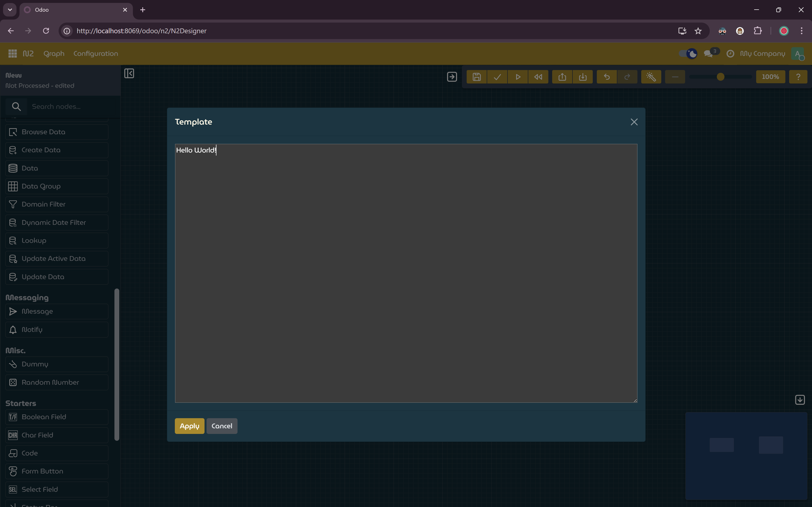
Task: Apply the Hello World template
Action: click(x=189, y=426)
